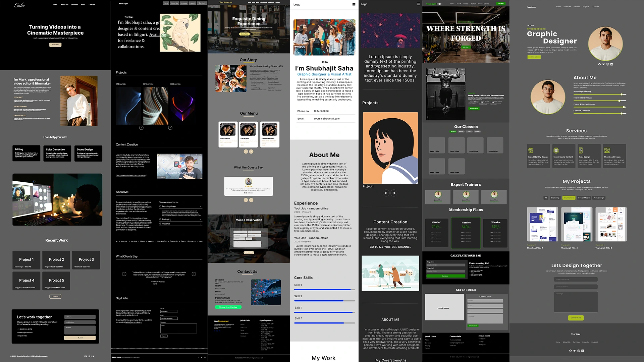
Task: Click the Facebook icon under the designer photo
Action: point(599,64)
